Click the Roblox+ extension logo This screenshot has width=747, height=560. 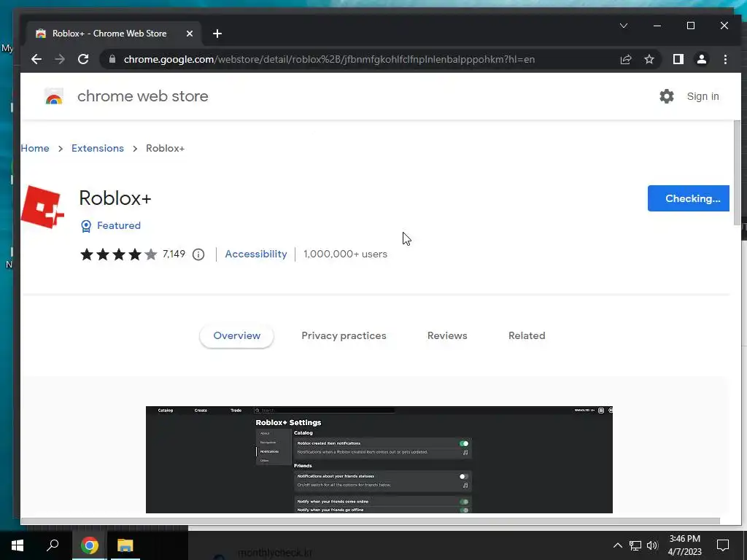(42, 207)
